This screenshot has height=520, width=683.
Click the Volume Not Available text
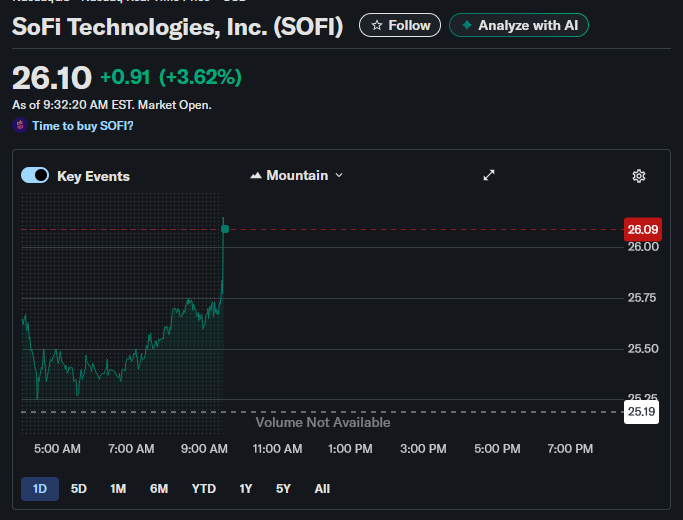click(x=323, y=422)
